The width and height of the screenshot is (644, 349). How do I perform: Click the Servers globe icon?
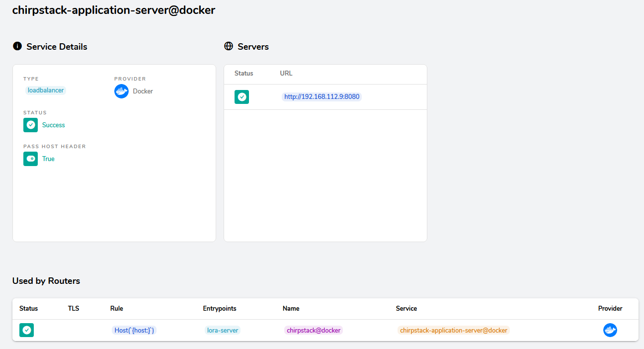[x=229, y=46]
